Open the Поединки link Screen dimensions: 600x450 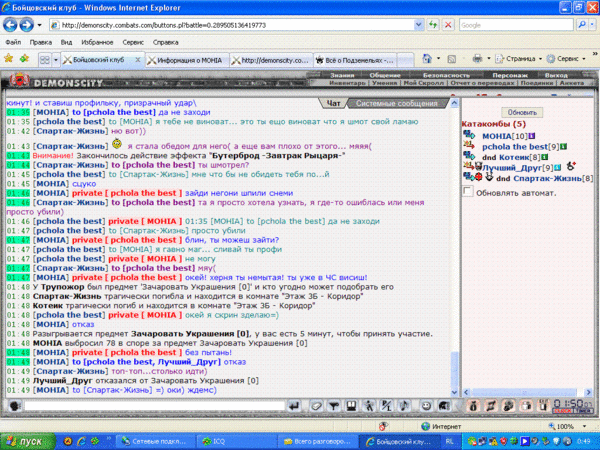[536, 83]
